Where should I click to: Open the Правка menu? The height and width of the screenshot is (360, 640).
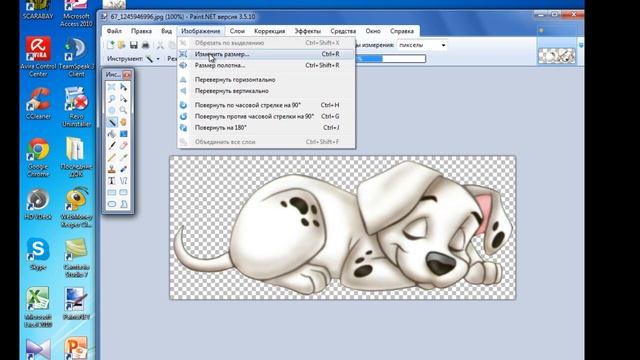click(x=141, y=31)
